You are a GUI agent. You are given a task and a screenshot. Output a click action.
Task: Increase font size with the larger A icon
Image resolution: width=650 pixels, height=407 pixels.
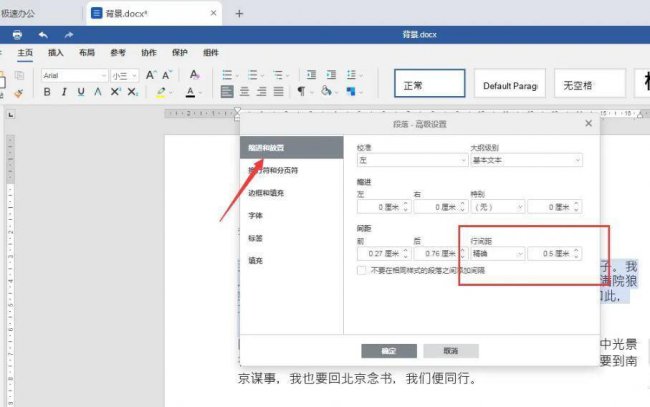tap(151, 75)
